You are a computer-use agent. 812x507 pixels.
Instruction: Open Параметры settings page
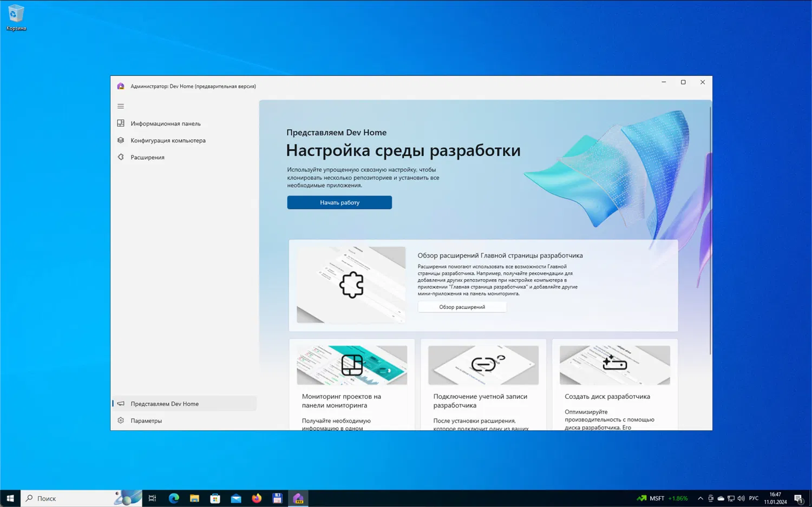click(x=184, y=420)
